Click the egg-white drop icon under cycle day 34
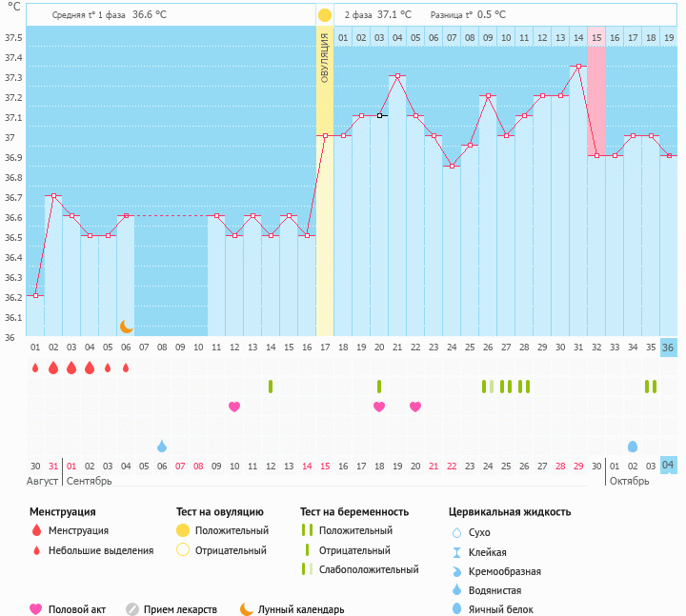This screenshot has width=686, height=616. pyautogui.click(x=633, y=446)
